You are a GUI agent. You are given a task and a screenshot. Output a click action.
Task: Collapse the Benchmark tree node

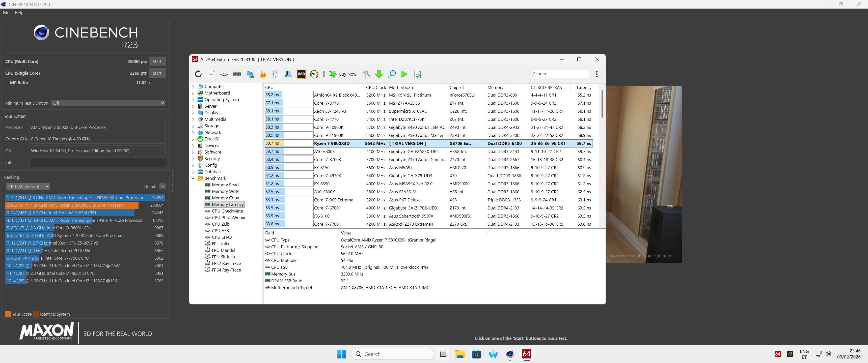[x=193, y=178]
